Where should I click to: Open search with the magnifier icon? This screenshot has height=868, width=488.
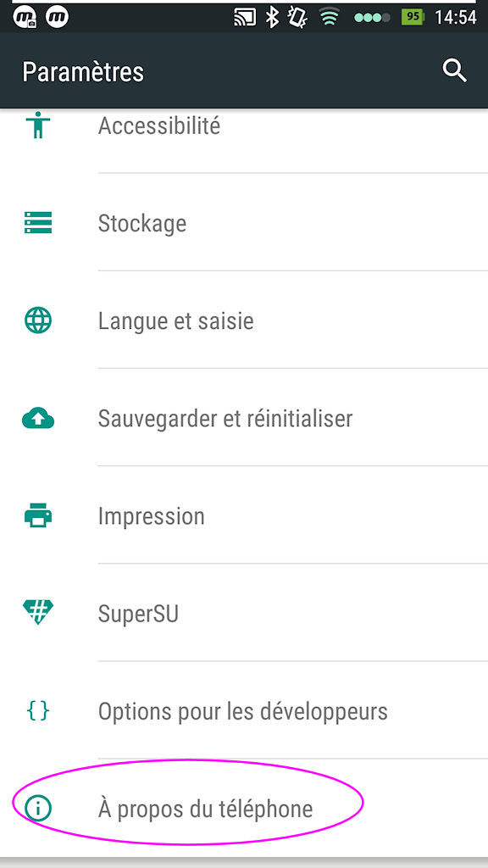[x=454, y=71]
